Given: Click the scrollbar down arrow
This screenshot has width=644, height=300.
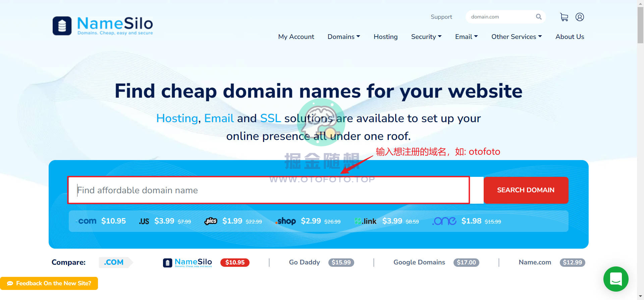Looking at the screenshot, I should coord(640,297).
